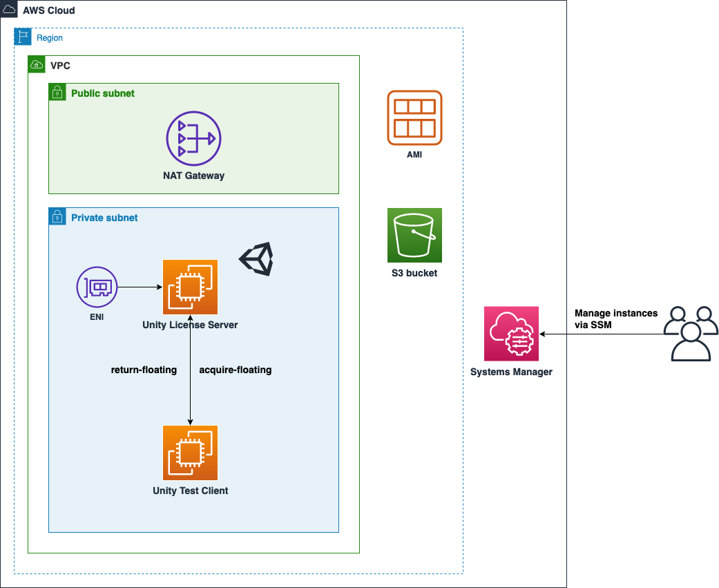Click the VPC cloud icon
This screenshot has width=719, height=588.
pos(37,65)
